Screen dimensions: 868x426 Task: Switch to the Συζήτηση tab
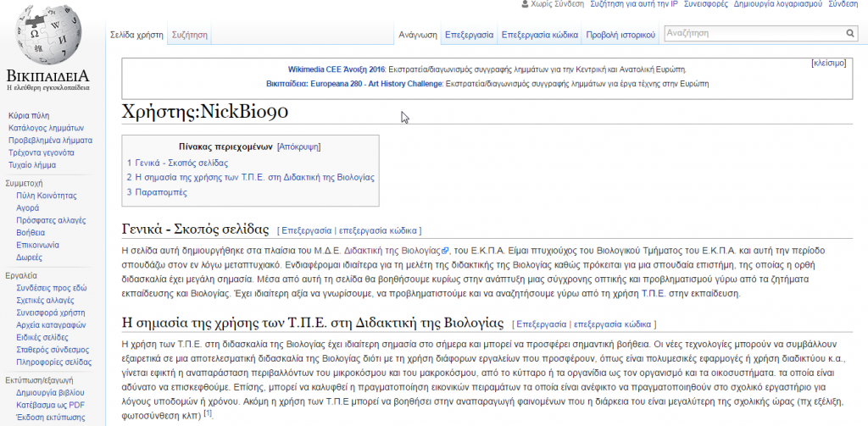tap(190, 36)
